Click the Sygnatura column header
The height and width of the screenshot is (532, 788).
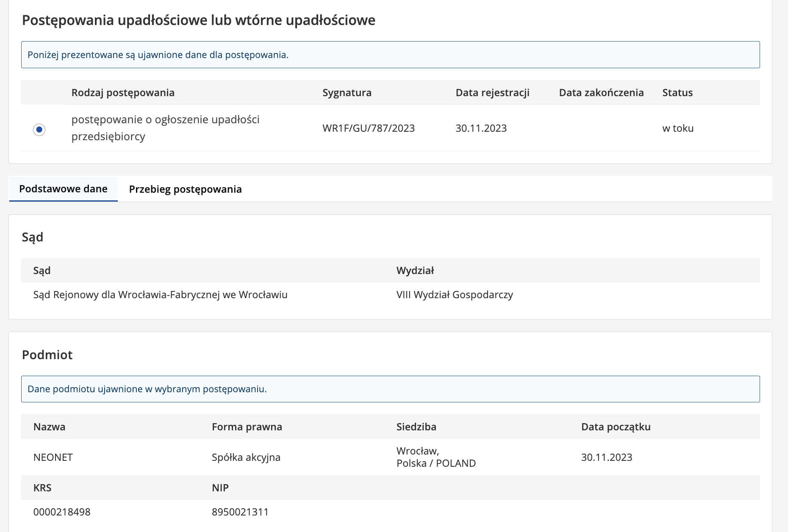[347, 93]
